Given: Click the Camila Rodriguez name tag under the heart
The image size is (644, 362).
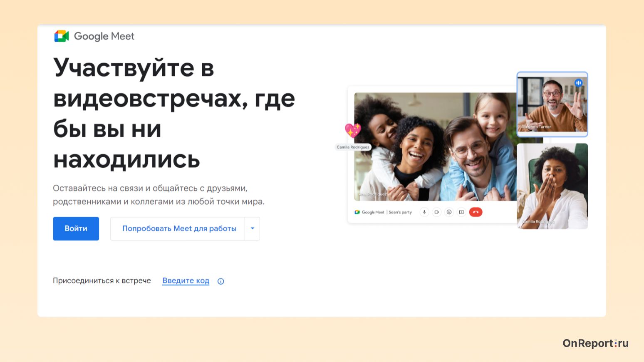Looking at the screenshot, I should (x=353, y=147).
